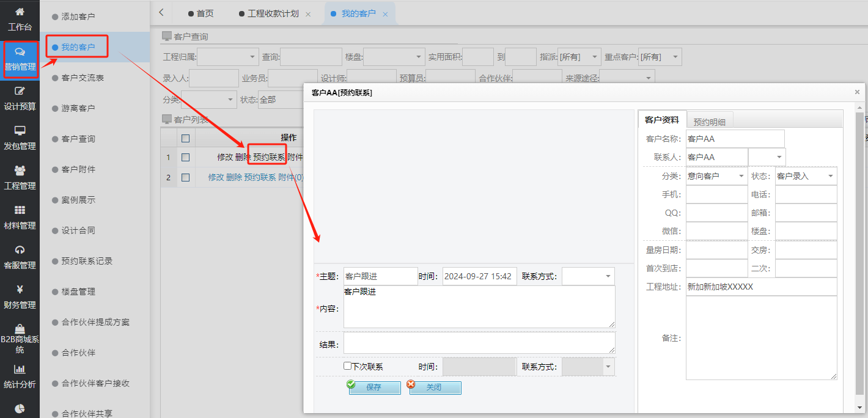
Task: Switch to the 预约明细 tab
Action: (710, 120)
